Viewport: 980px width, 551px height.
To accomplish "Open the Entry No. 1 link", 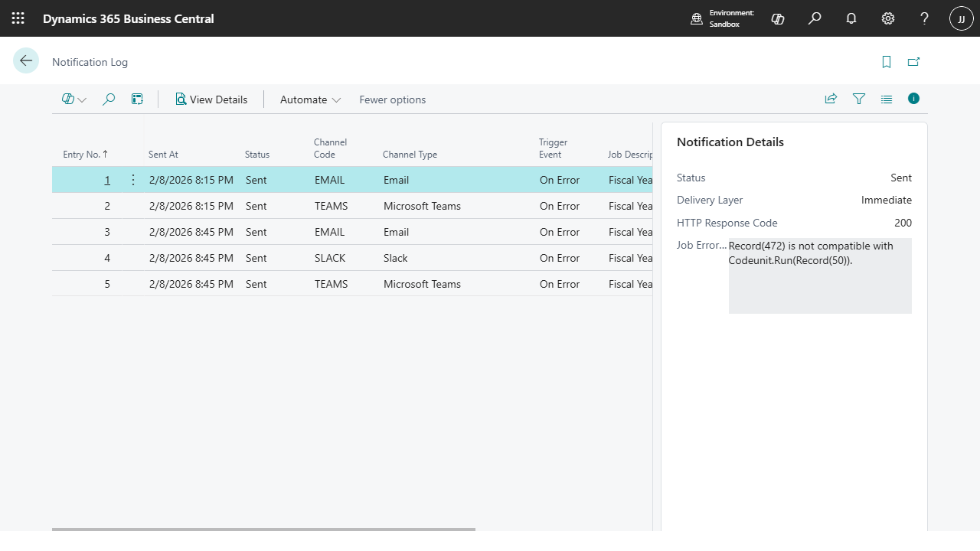I will click(107, 180).
